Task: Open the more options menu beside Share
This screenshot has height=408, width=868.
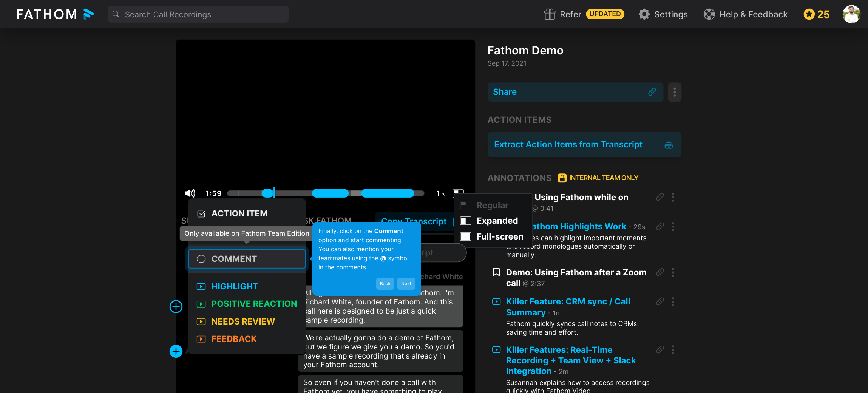Action: [x=675, y=92]
